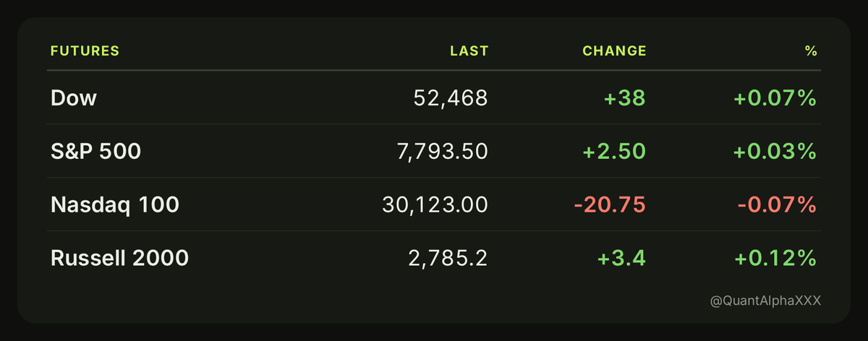
Task: Select the LAST column header
Action: click(469, 51)
